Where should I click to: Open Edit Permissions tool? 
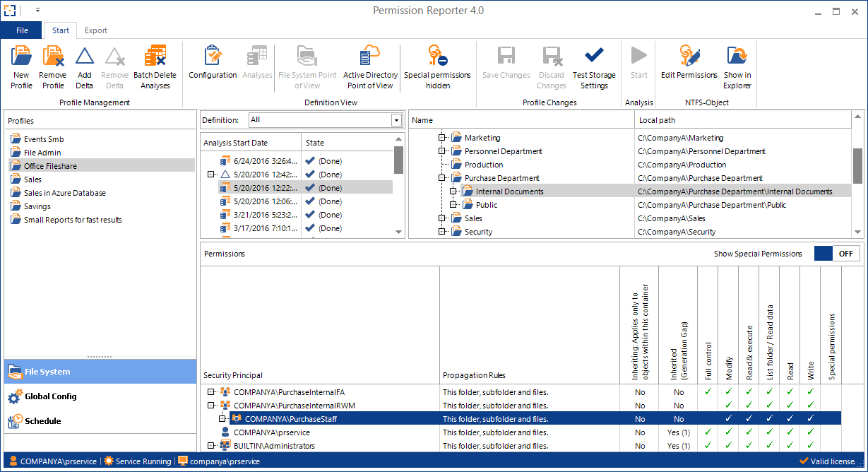(689, 57)
